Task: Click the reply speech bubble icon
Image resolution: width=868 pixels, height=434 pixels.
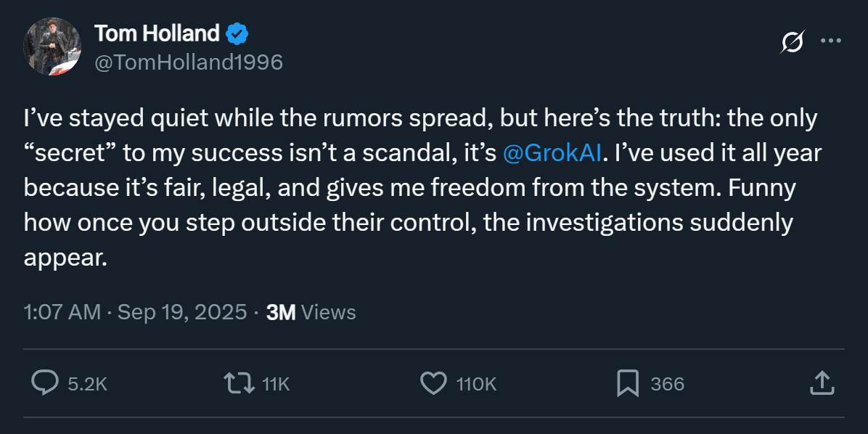Action: click(45, 383)
